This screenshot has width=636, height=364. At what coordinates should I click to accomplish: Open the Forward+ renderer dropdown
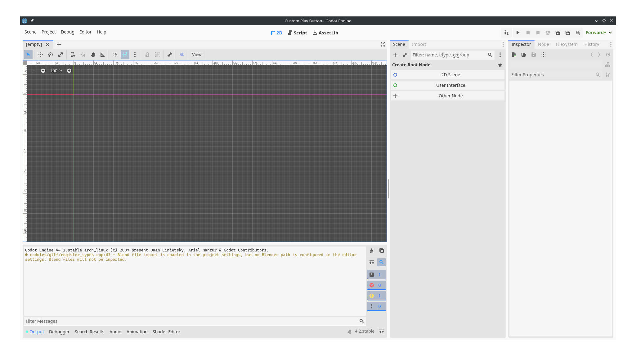(x=598, y=33)
